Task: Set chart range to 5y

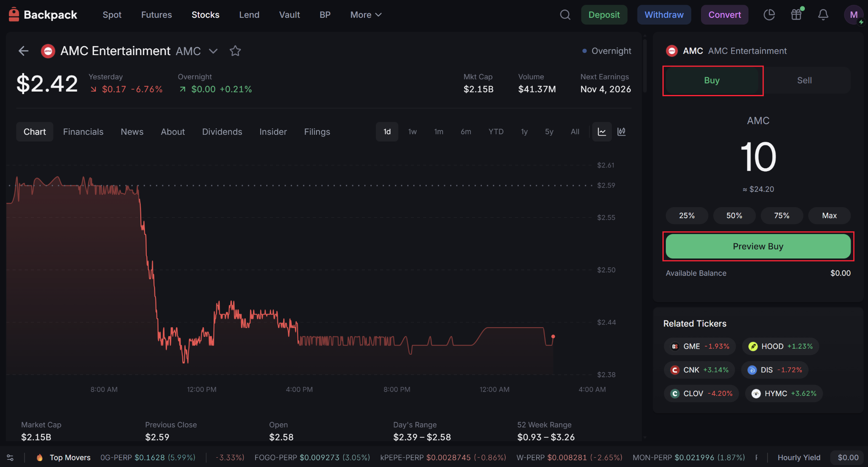Action: 549,132
